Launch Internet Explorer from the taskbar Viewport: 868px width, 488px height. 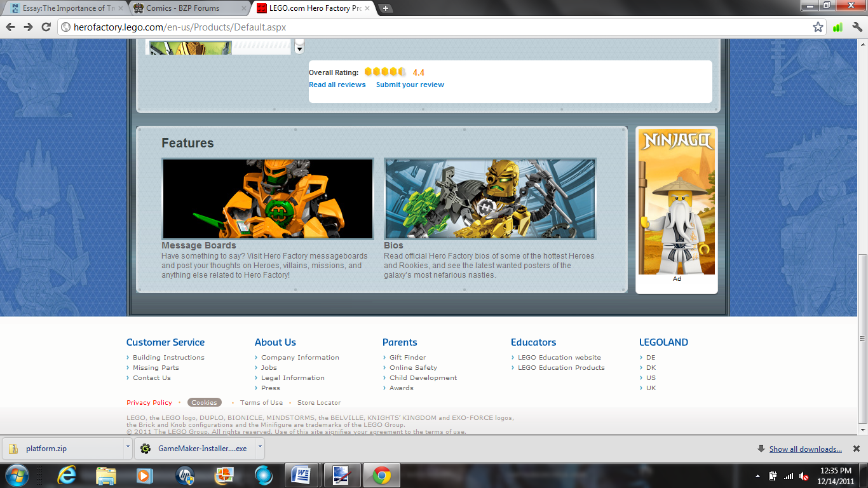click(x=67, y=475)
